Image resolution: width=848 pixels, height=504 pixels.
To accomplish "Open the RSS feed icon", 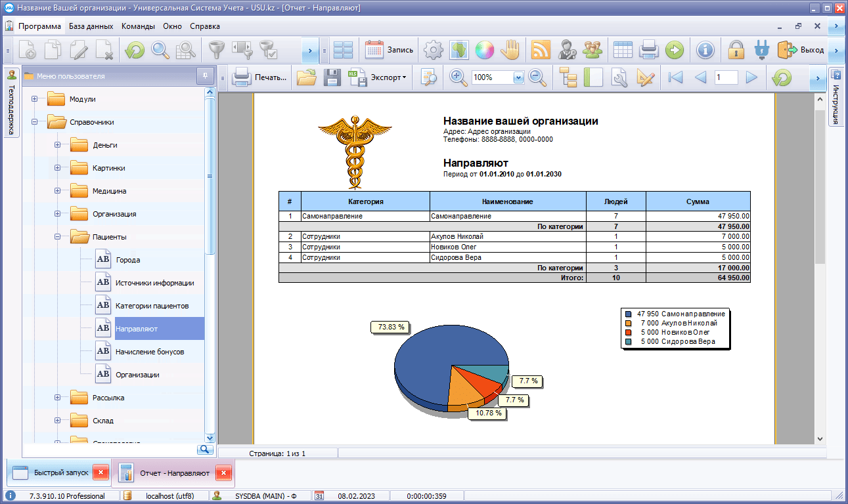I will pos(541,50).
